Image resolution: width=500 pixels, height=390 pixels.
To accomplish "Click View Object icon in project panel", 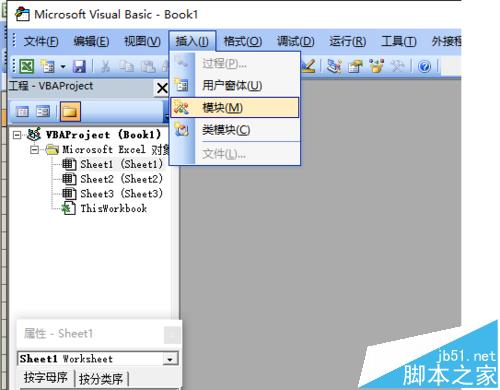I will (x=43, y=111).
